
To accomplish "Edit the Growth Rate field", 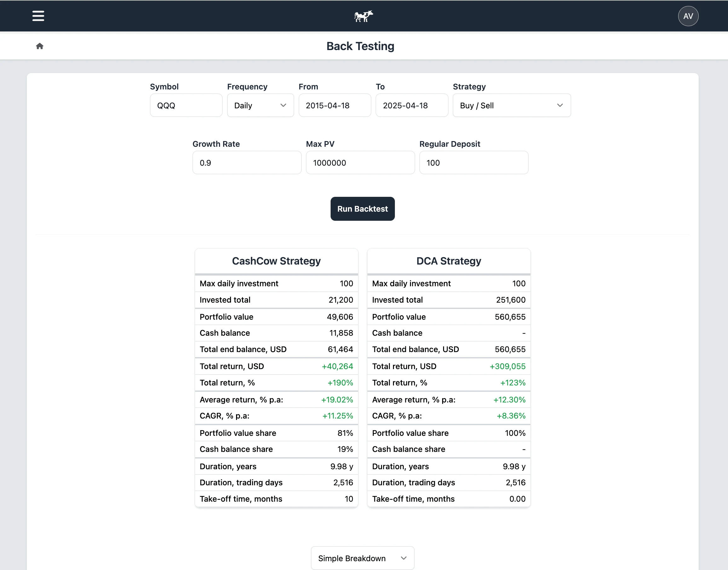I will tap(247, 163).
